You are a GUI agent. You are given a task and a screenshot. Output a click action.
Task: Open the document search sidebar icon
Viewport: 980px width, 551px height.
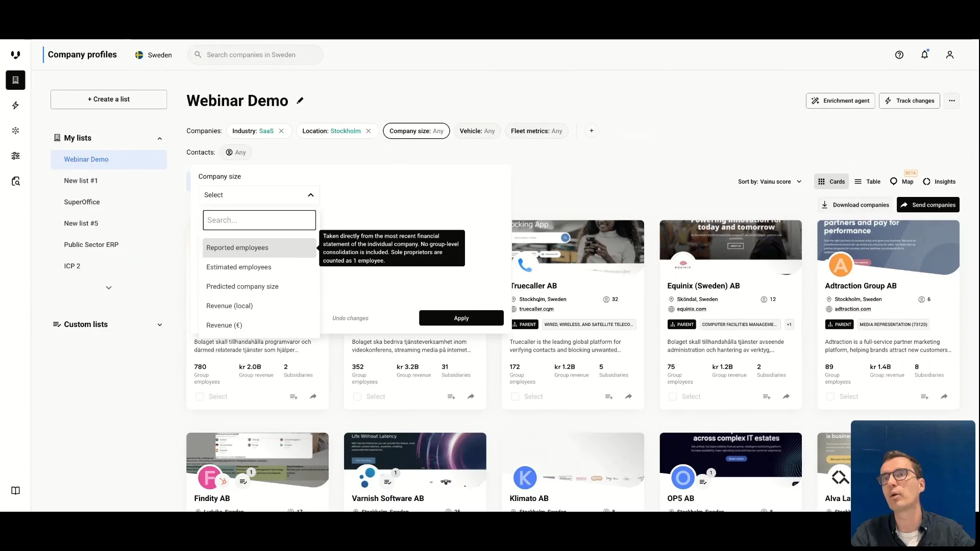pyautogui.click(x=15, y=181)
